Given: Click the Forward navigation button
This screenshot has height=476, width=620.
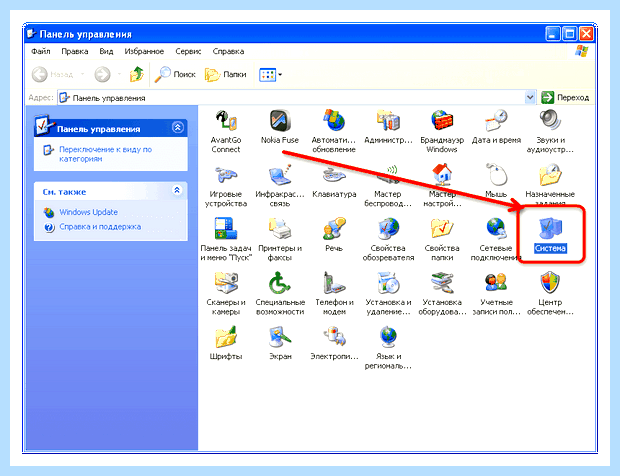Looking at the screenshot, I should point(102,74).
